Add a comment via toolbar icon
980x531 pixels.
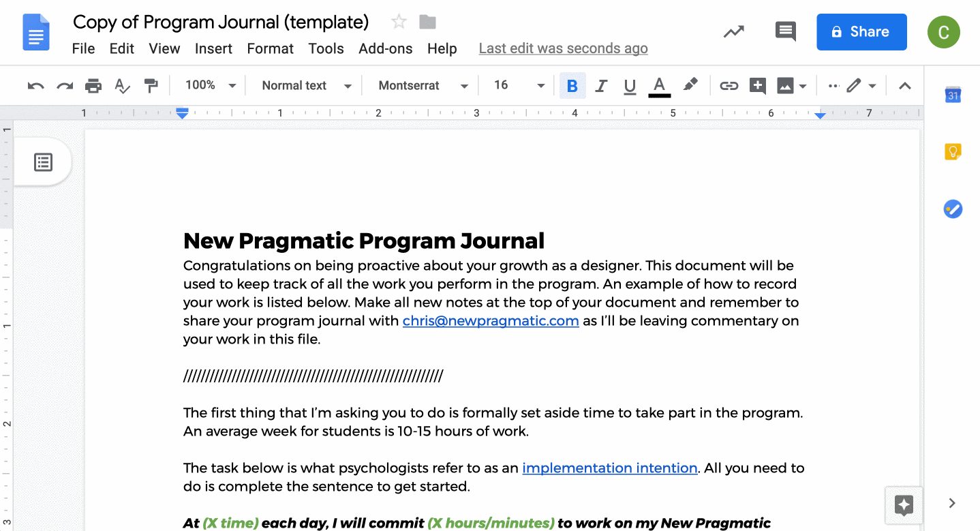[x=757, y=86]
